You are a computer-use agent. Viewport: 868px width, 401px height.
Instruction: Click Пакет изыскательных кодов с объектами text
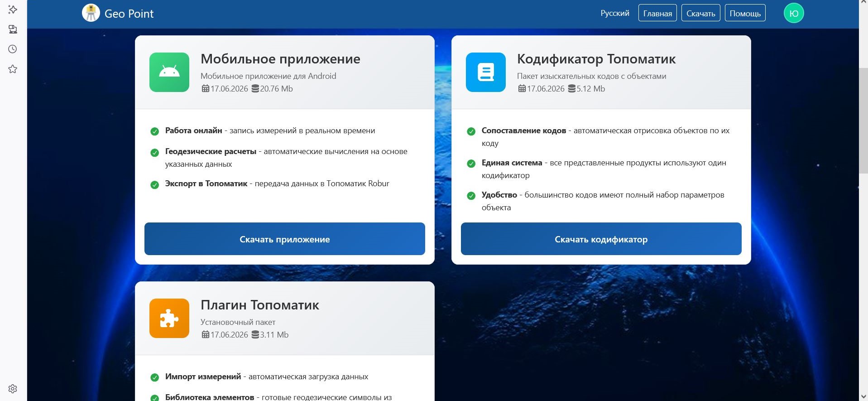tap(592, 76)
